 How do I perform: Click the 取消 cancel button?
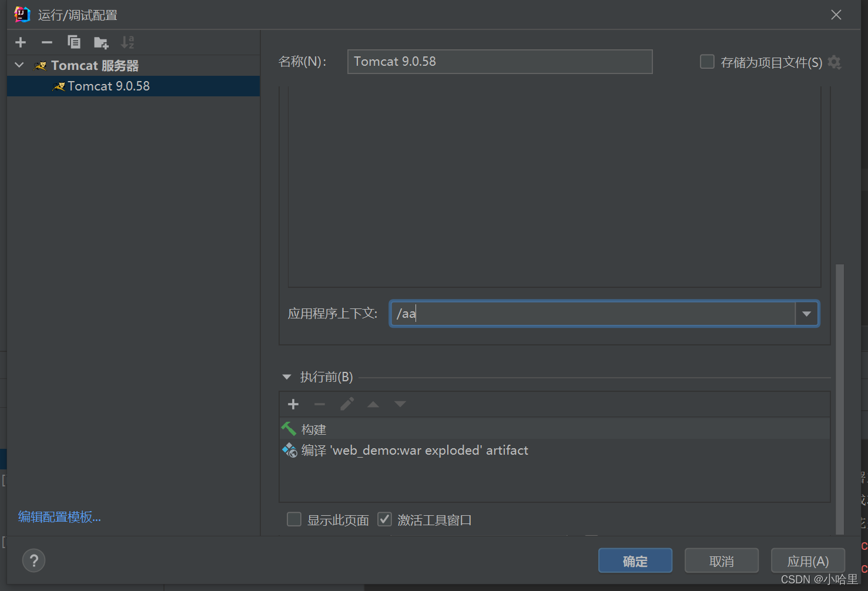coord(722,561)
